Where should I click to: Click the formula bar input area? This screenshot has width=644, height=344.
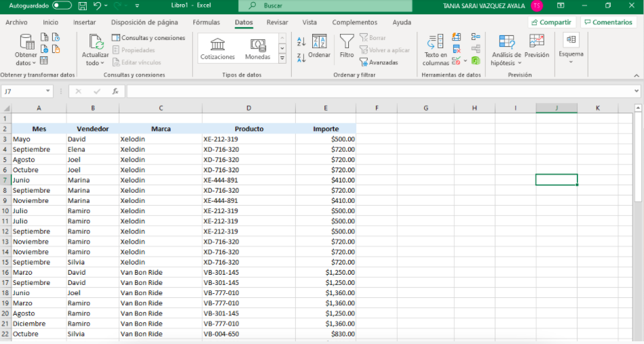point(380,91)
